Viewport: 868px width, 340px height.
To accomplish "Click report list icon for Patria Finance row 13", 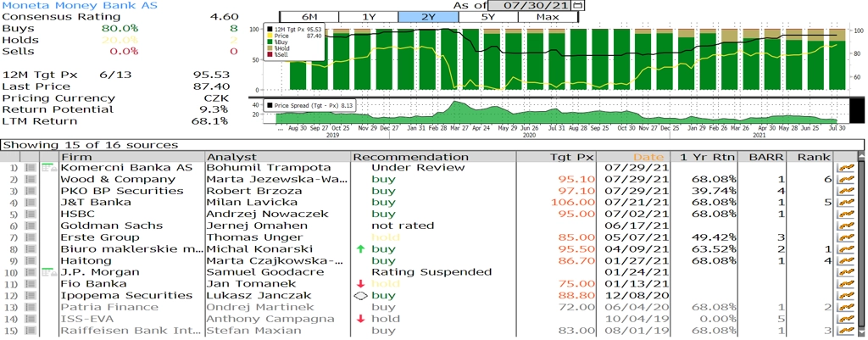I will pyautogui.click(x=31, y=307).
